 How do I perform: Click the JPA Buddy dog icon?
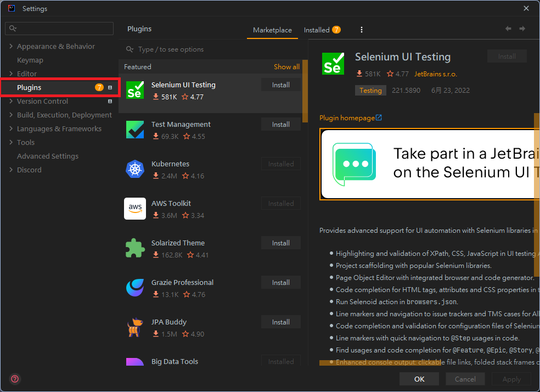tap(135, 327)
